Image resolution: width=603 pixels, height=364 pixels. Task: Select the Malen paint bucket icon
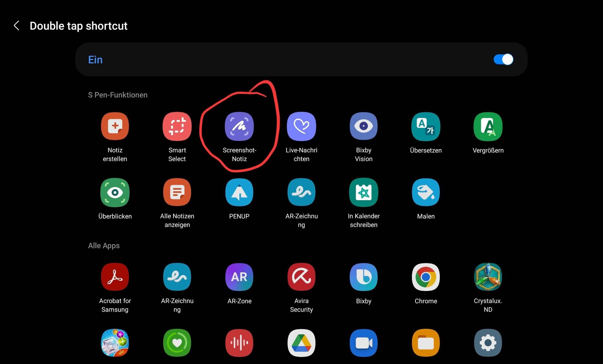tap(426, 192)
